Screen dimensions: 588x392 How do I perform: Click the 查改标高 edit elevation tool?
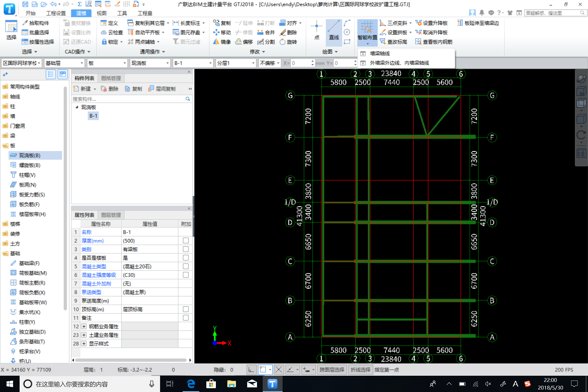[394, 42]
